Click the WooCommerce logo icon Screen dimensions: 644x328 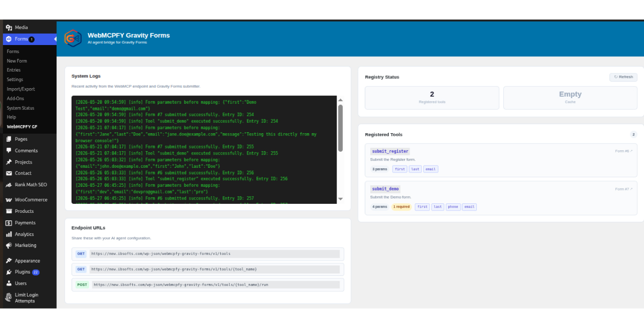pyautogui.click(x=9, y=200)
